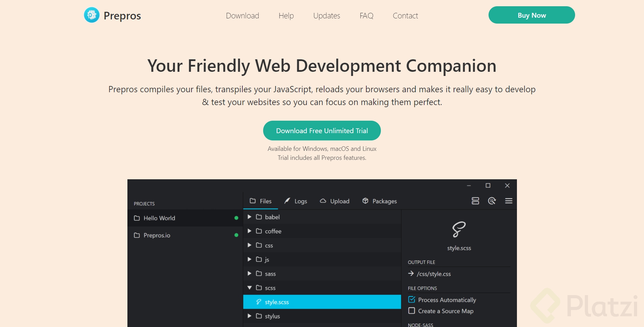The image size is (644, 327).
Task: Click the layout view icon in the toolbar
Action: click(x=475, y=201)
